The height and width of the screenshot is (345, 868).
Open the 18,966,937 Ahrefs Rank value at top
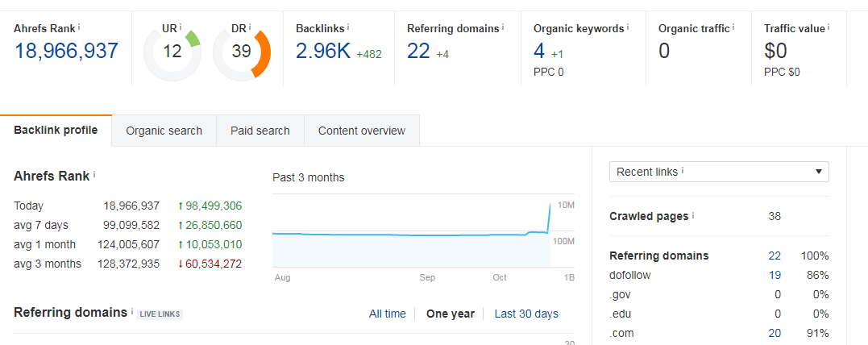coord(66,51)
